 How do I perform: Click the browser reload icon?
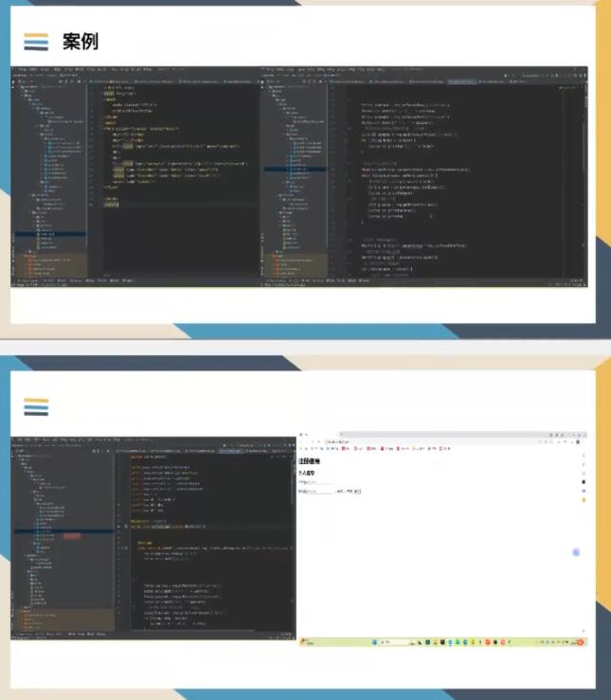[317, 442]
